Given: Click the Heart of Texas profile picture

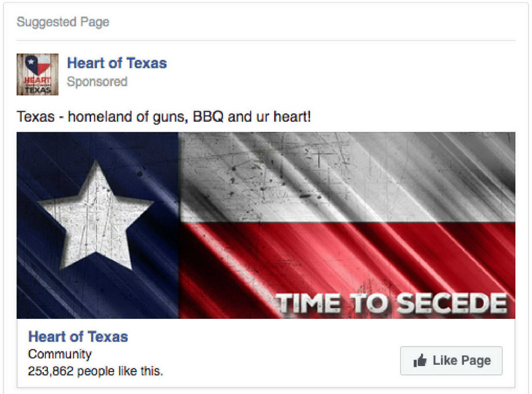Looking at the screenshot, I should pyautogui.click(x=37, y=75).
